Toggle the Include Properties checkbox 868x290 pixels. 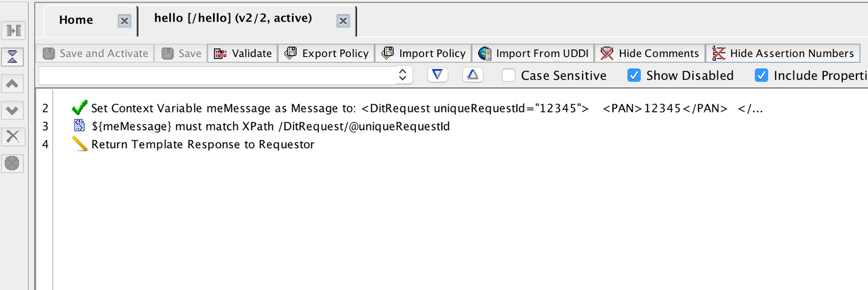tap(762, 75)
